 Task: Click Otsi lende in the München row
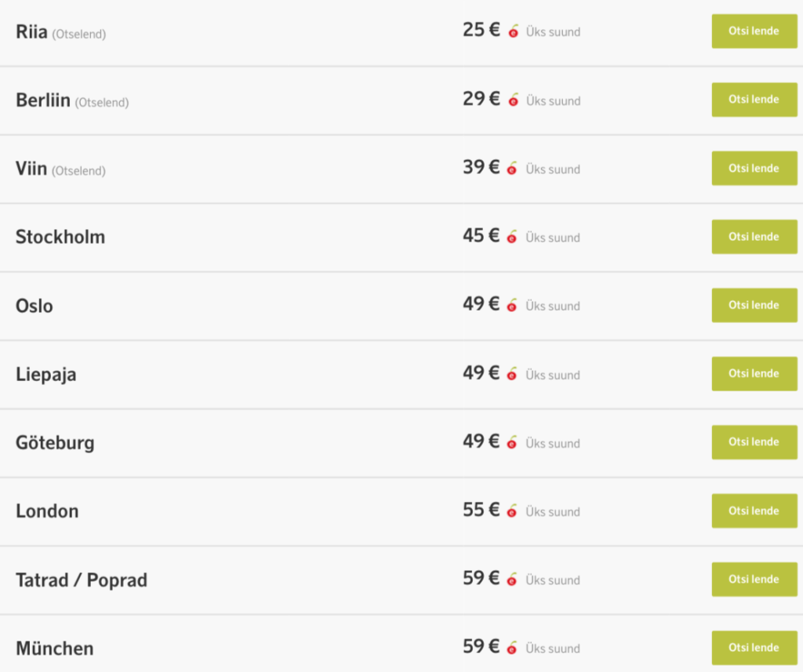point(754,648)
